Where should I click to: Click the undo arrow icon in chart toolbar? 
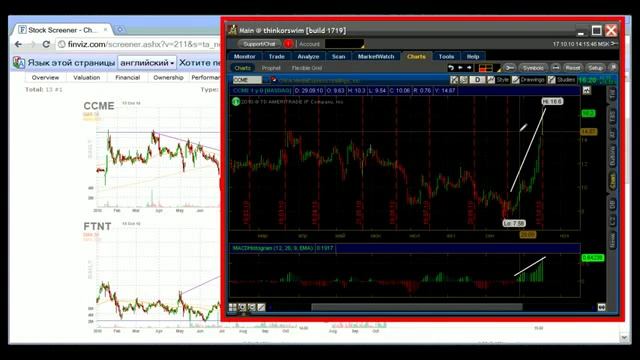tap(451, 67)
